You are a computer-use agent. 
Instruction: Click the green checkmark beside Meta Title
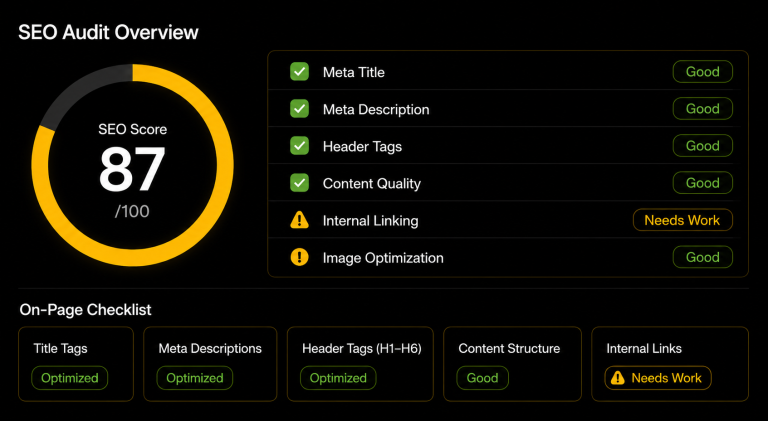299,71
